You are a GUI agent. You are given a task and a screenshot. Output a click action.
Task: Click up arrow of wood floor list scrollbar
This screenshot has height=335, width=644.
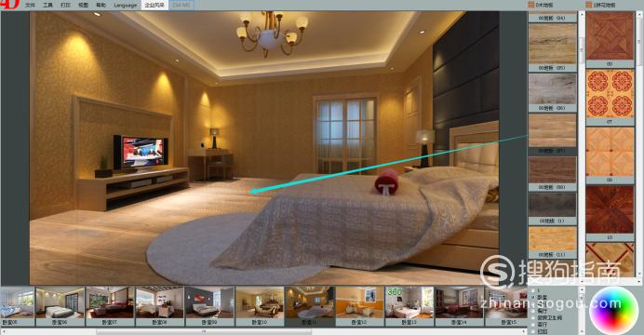(582, 14)
